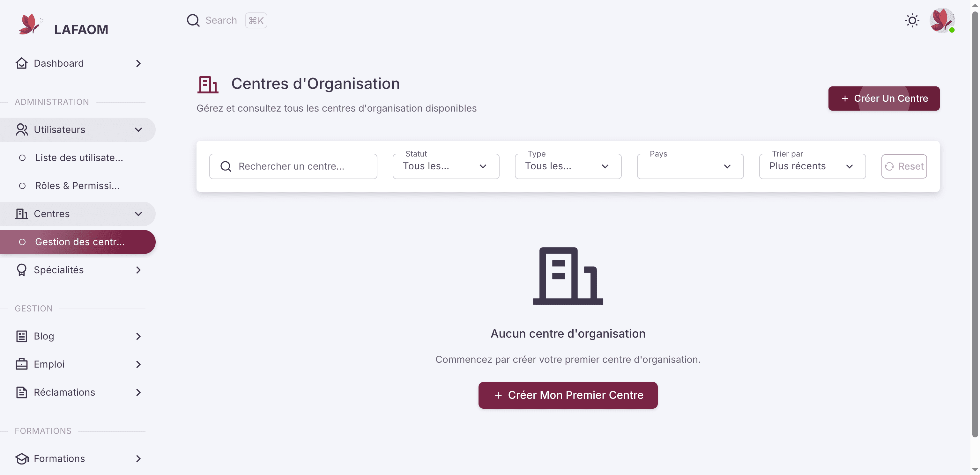This screenshot has height=475, width=980.
Task: Click the LAFAOM butterfly logo
Action: tap(30, 24)
